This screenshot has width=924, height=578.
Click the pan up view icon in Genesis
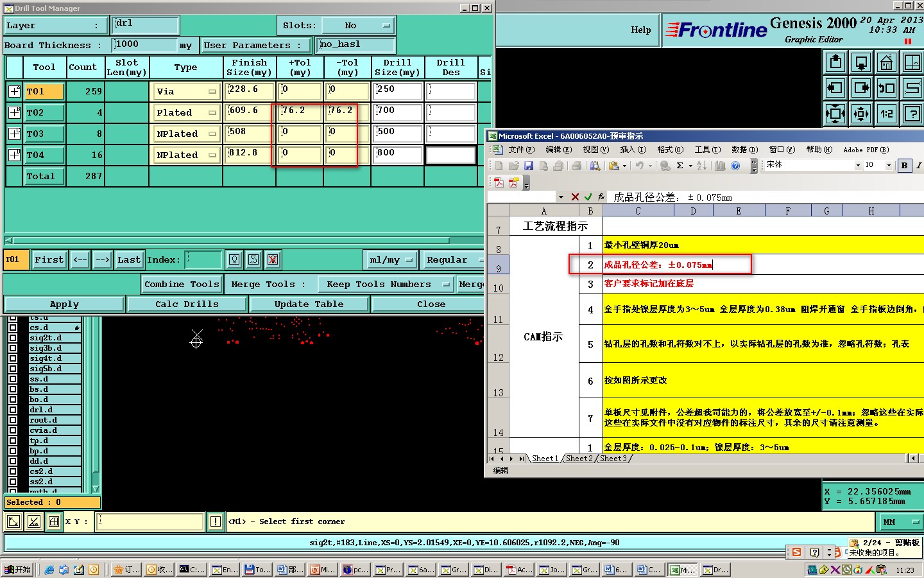point(835,62)
